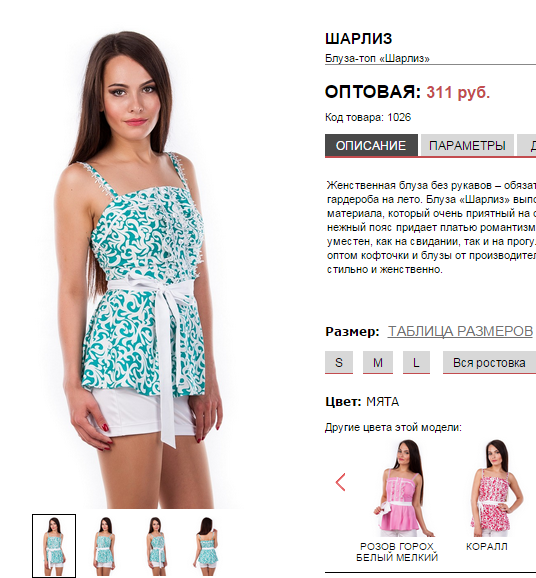Switch to the ОПИСАНИЕ tab
Screen dimensions: 536x578
[371, 146]
